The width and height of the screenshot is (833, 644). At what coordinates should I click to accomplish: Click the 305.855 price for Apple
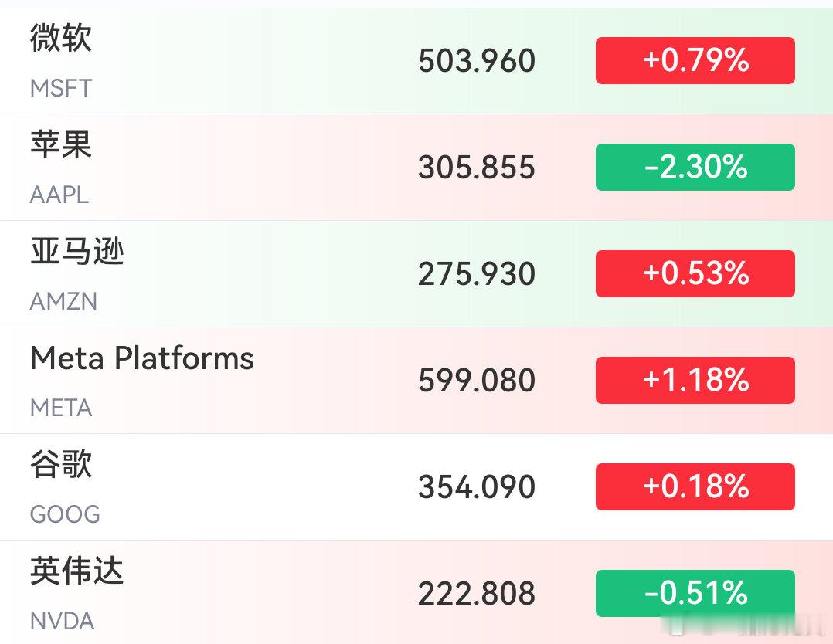[x=477, y=168]
